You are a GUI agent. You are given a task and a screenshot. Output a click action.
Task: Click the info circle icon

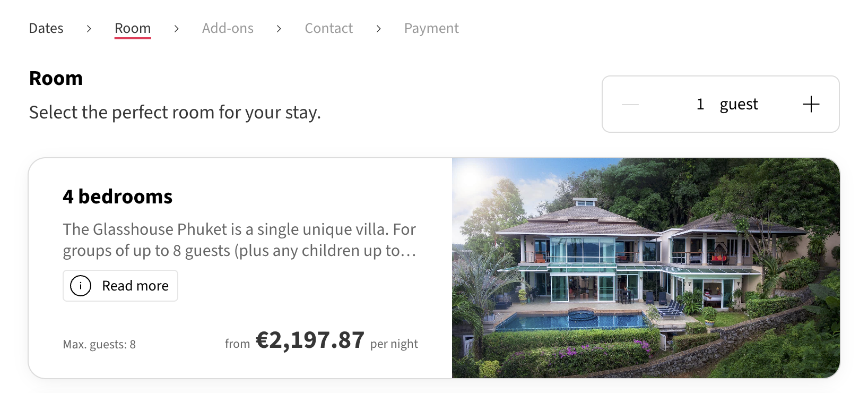[81, 286]
